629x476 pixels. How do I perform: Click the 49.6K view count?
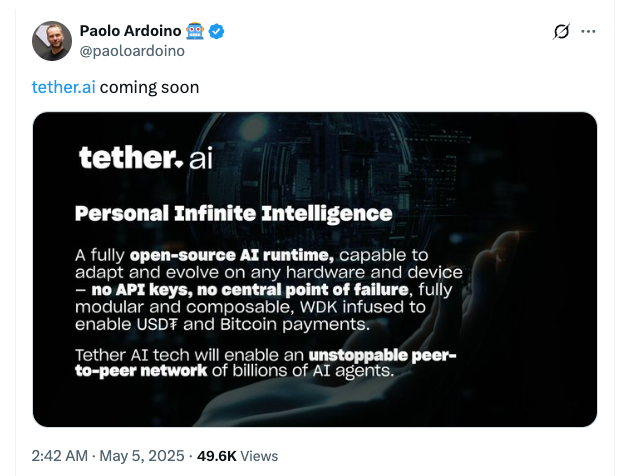coord(217,455)
